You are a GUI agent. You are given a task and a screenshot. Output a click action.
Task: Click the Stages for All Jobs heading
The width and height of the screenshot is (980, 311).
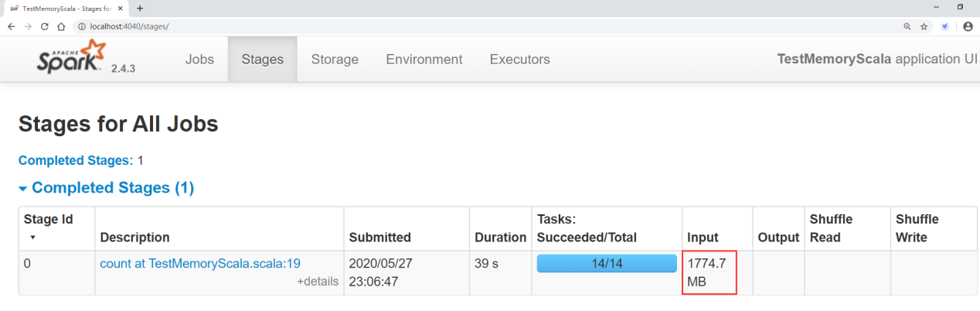pyautogui.click(x=118, y=125)
